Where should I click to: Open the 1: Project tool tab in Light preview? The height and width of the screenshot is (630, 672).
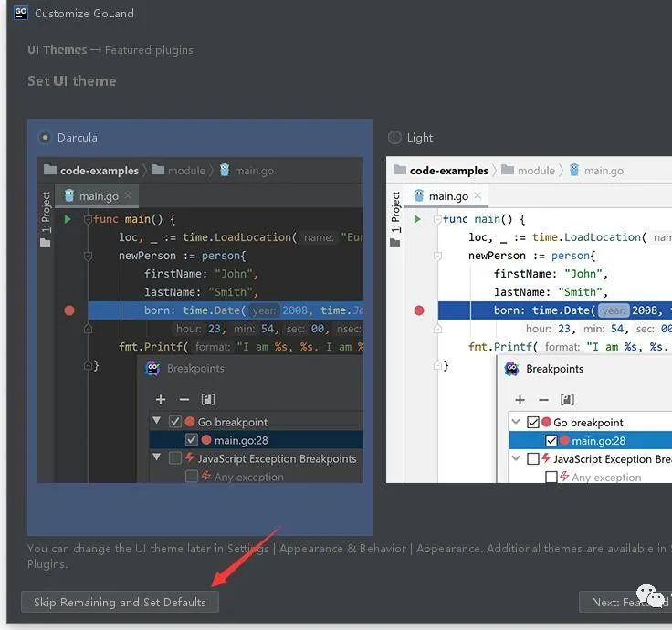(x=395, y=212)
